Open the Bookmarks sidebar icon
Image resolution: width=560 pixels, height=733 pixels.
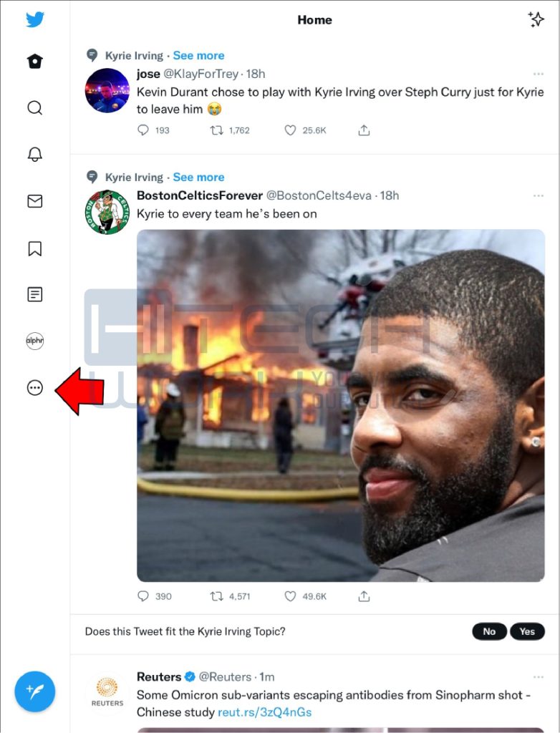pyautogui.click(x=34, y=248)
